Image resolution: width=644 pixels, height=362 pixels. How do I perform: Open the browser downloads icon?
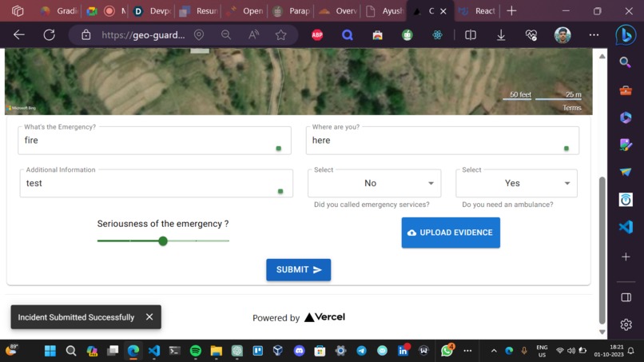(501, 35)
